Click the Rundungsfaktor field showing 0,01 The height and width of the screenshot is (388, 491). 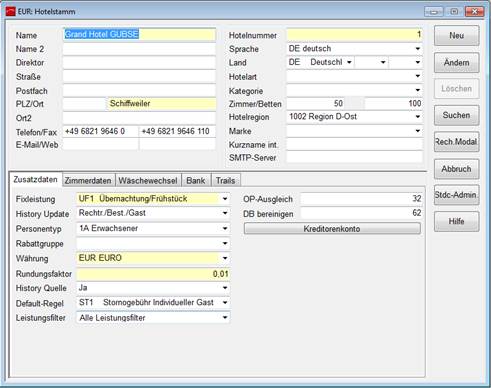(x=153, y=274)
